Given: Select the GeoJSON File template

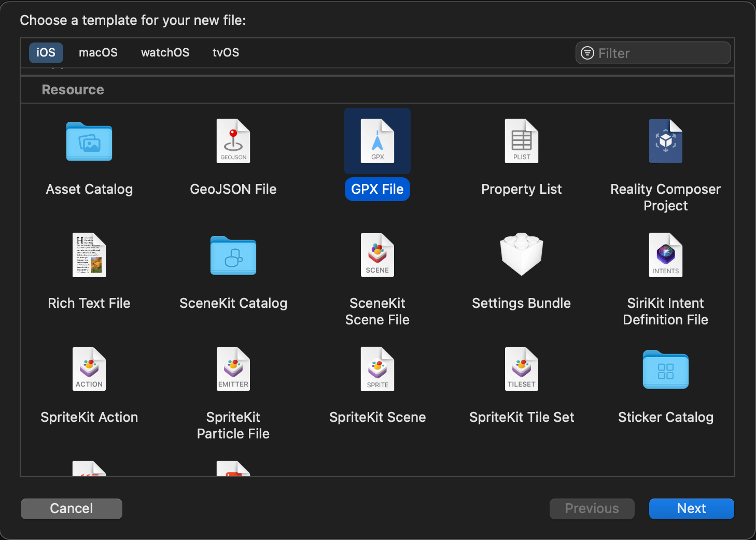Looking at the screenshot, I should pyautogui.click(x=233, y=141).
